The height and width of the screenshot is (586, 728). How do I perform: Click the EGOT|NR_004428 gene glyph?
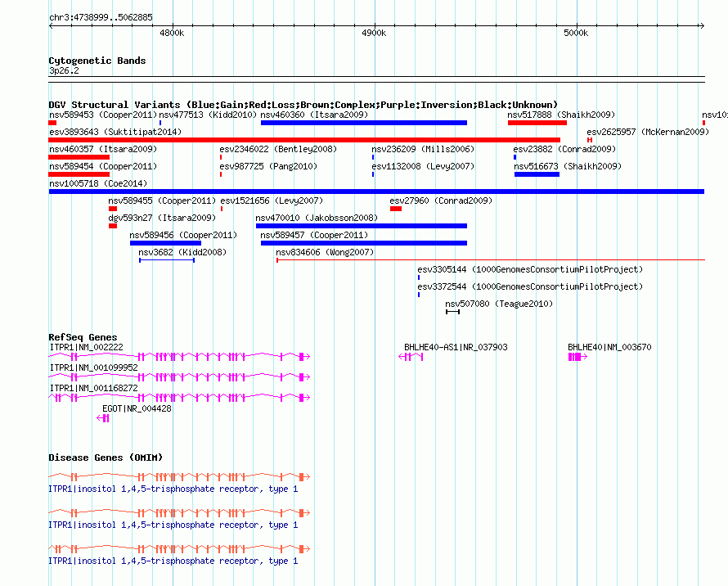click(103, 418)
